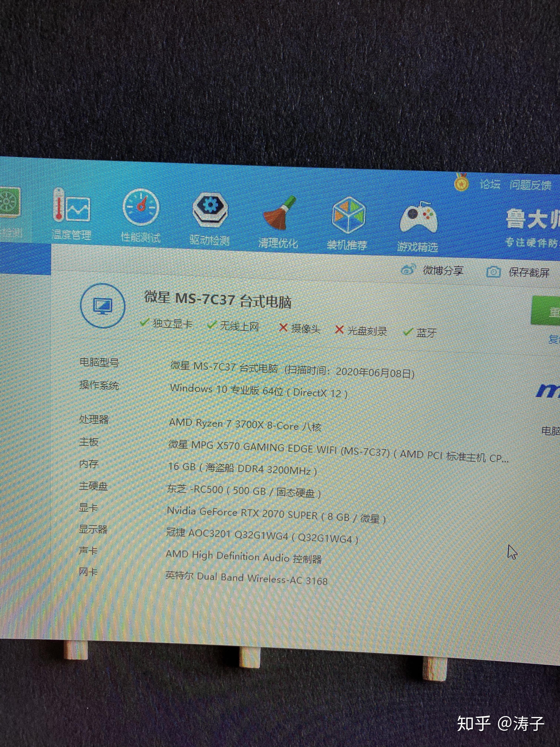
Task: Click the 鲁大师 app logo text
Action: pos(533,220)
